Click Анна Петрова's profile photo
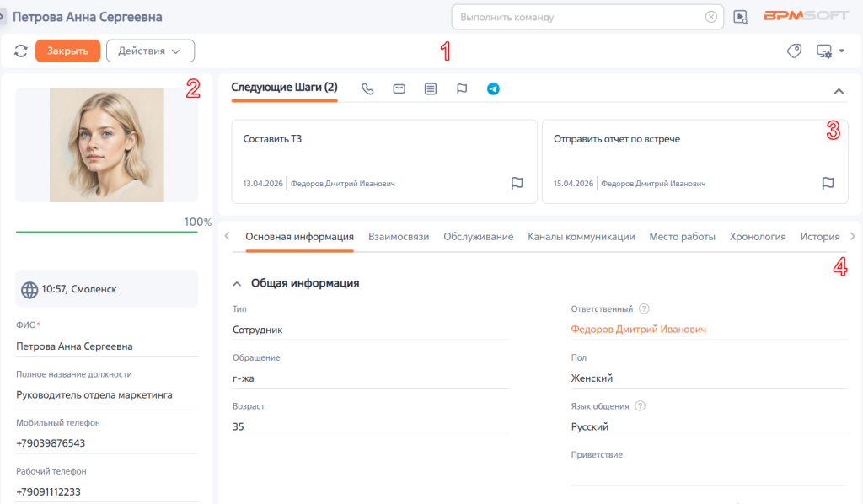863x504 pixels. [x=107, y=145]
